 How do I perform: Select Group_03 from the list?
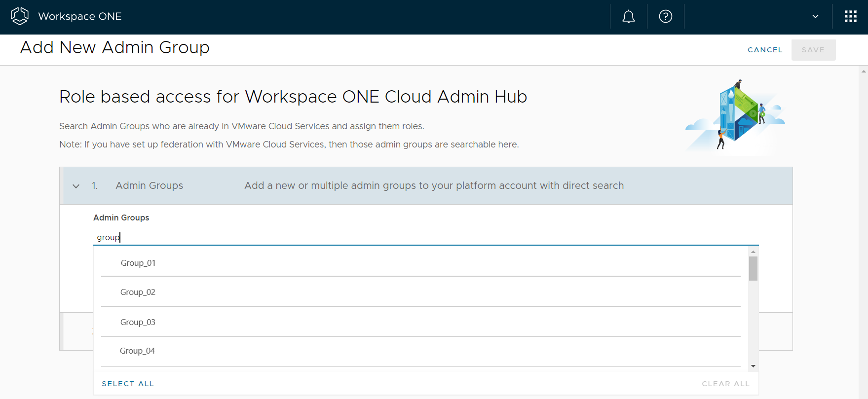(x=421, y=322)
